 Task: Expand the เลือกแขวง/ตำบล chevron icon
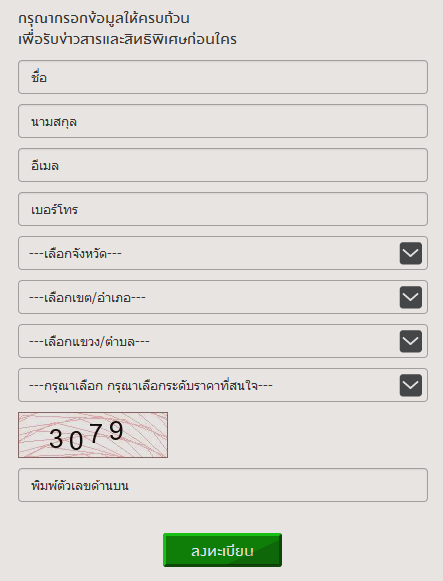click(x=411, y=341)
